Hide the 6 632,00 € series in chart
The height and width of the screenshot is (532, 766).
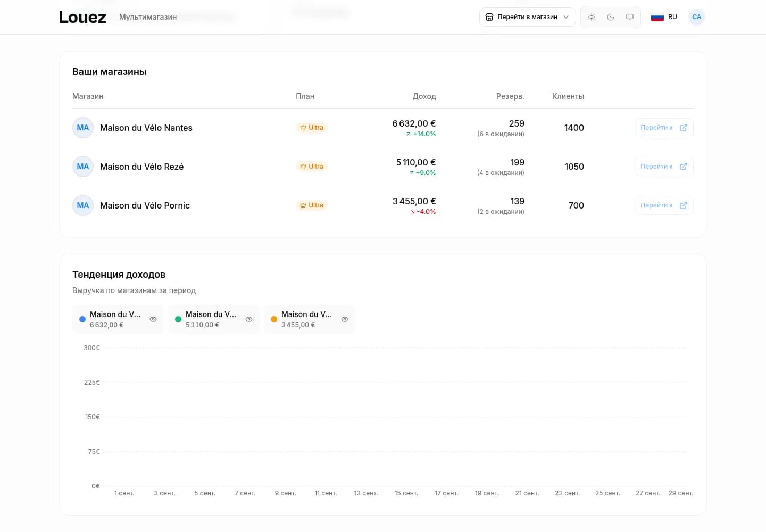[153, 319]
